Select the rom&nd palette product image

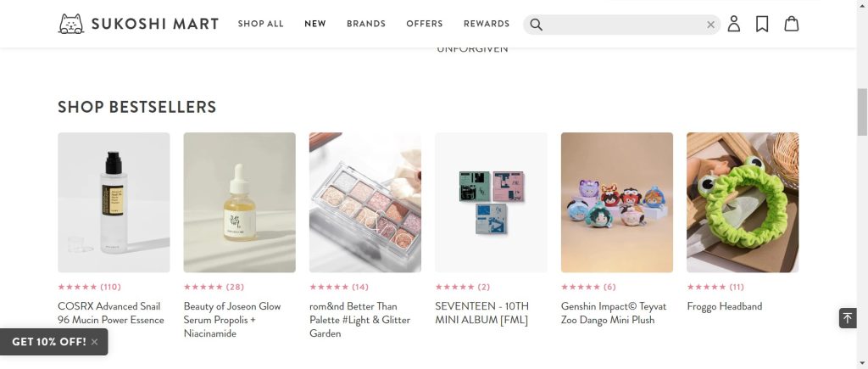(365, 202)
